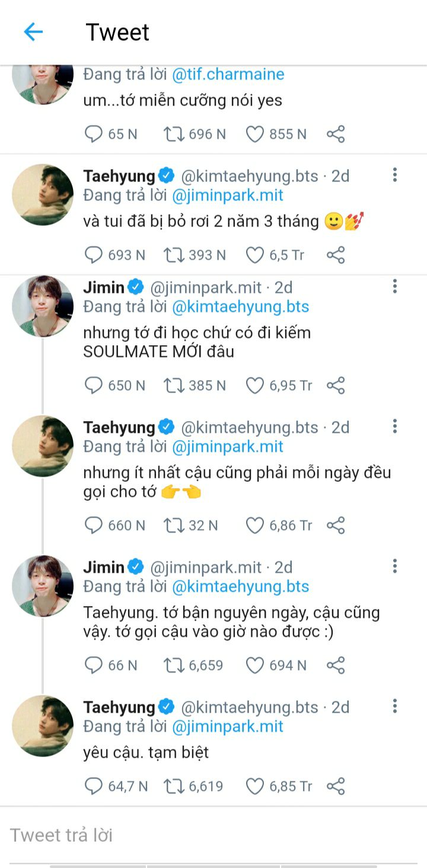
Task: Like the "mỗi ngày đều gọi cho tớ" tweet
Action: click(255, 525)
